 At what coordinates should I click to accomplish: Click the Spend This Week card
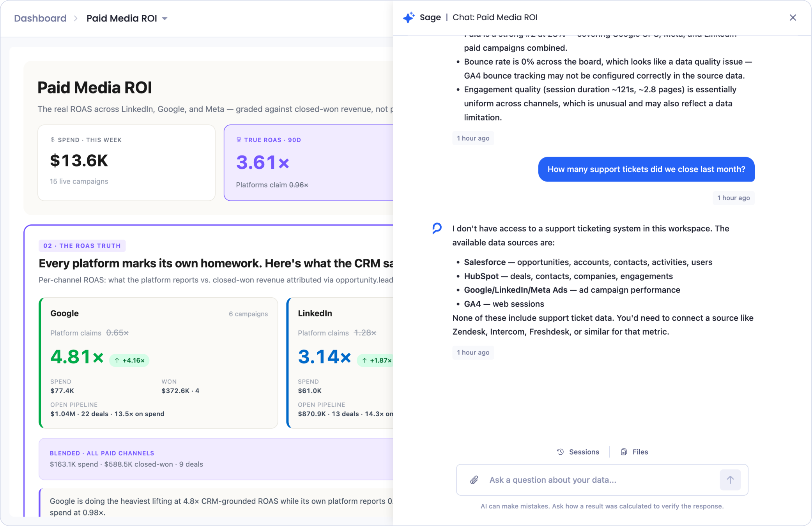point(127,163)
